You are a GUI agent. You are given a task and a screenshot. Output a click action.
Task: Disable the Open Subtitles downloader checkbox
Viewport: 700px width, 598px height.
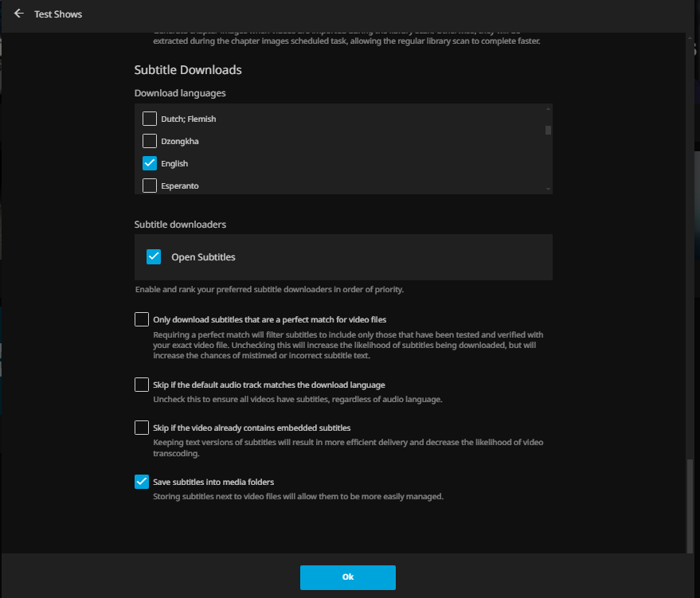tap(154, 256)
